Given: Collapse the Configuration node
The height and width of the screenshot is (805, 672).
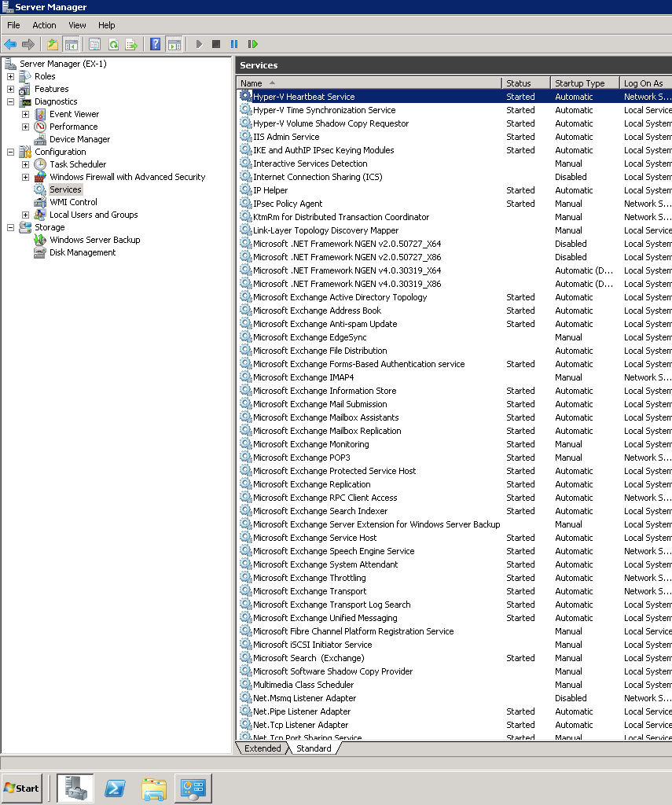Looking at the screenshot, I should tap(11, 152).
